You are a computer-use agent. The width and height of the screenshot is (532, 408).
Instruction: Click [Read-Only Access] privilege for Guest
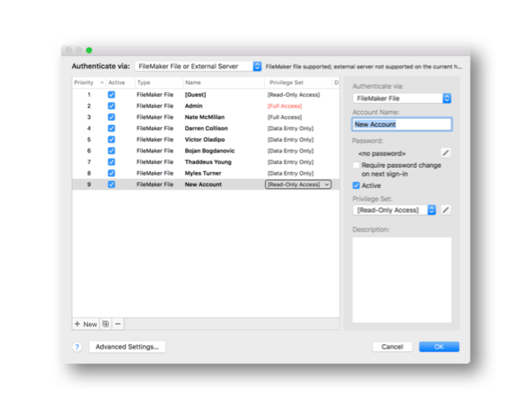pyautogui.click(x=294, y=95)
